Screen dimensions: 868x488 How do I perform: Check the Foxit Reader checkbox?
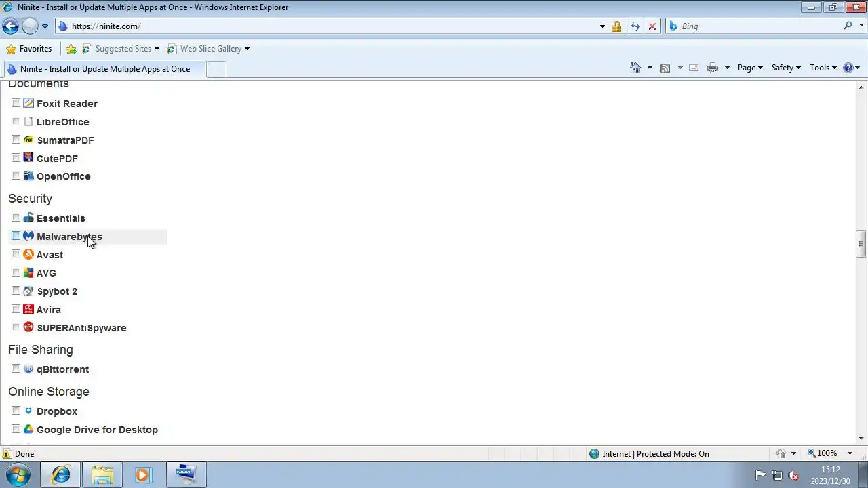16,103
